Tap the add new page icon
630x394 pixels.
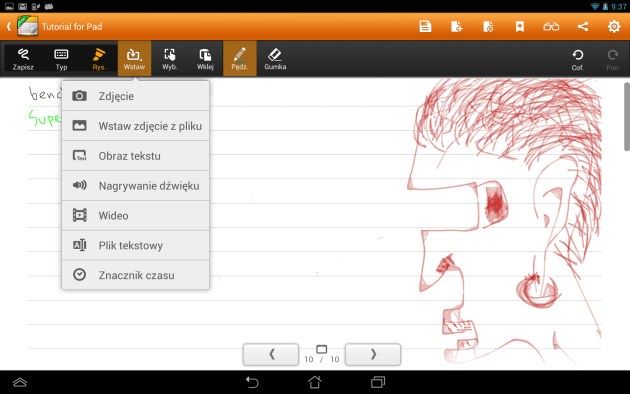click(456, 27)
